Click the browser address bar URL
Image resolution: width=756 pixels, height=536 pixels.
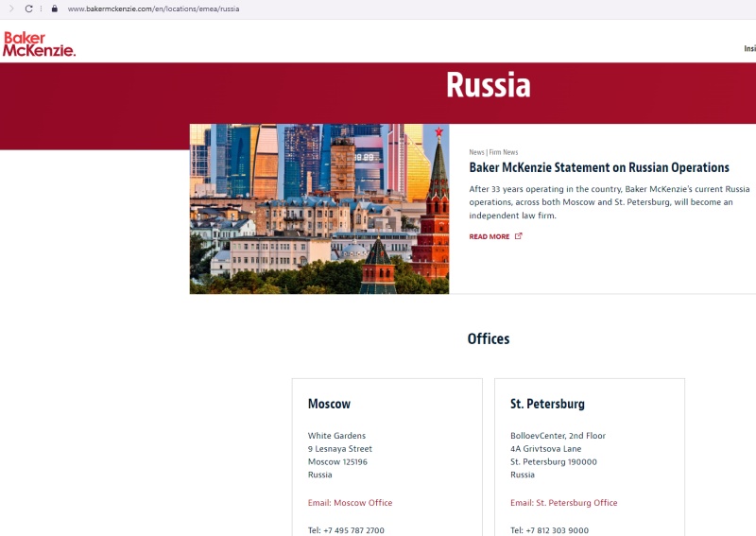click(153, 9)
